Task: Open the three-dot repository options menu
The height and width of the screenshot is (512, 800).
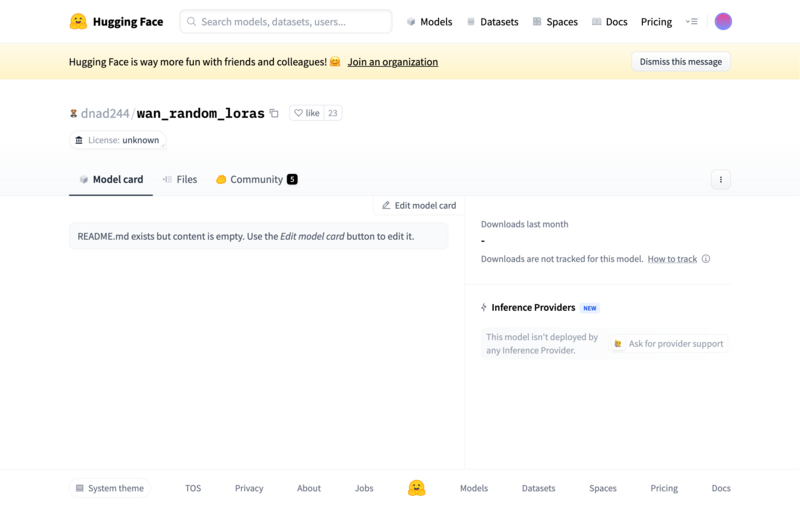Action: tap(720, 180)
